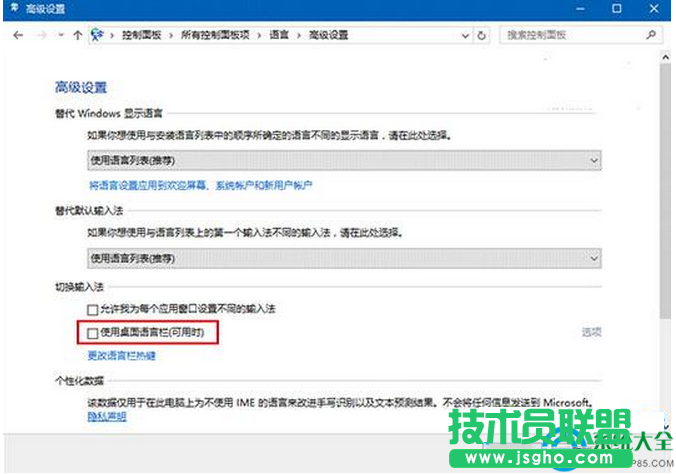Image resolution: width=676 pixels, height=474 pixels.
Task: Click the Control Panel icon in address bar
Action: pyautogui.click(x=99, y=35)
